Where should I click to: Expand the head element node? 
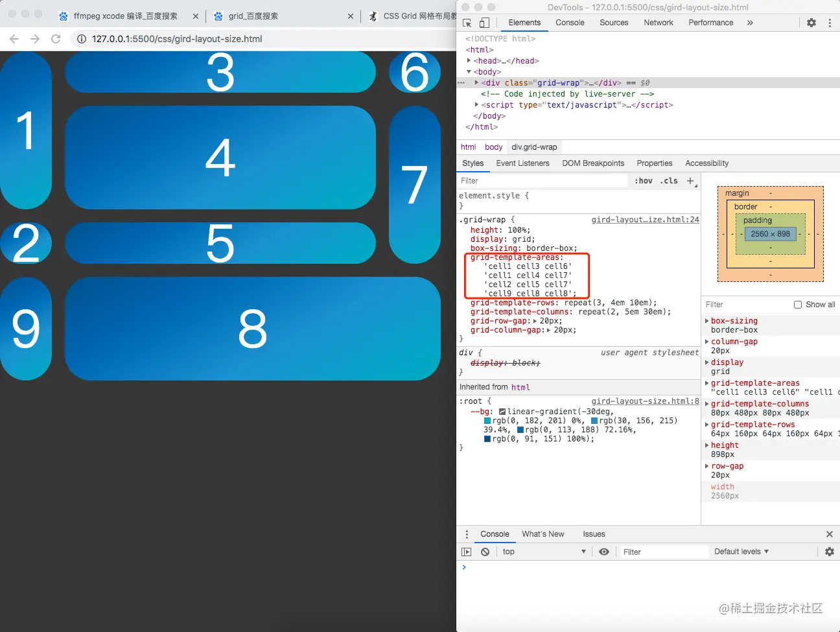(x=469, y=60)
